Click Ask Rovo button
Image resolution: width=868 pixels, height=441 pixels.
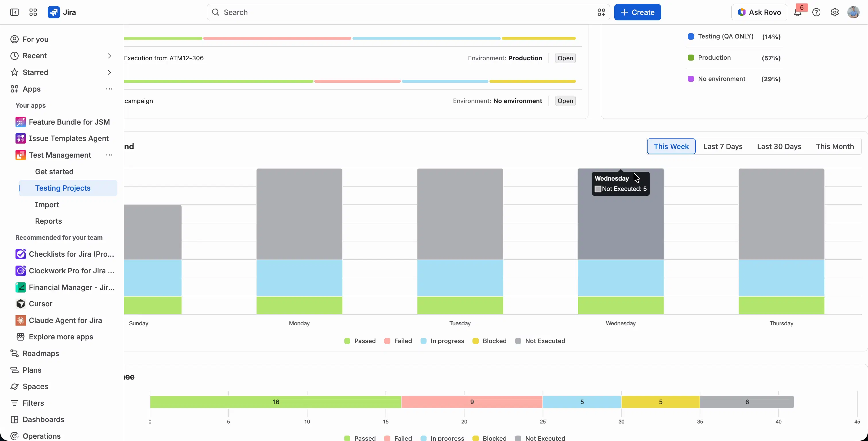pos(759,12)
